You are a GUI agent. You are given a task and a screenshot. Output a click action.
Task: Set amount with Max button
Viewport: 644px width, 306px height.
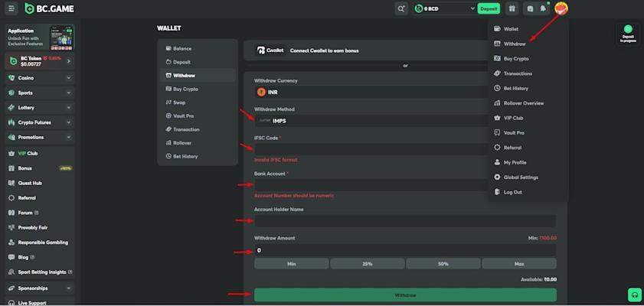tap(519, 264)
